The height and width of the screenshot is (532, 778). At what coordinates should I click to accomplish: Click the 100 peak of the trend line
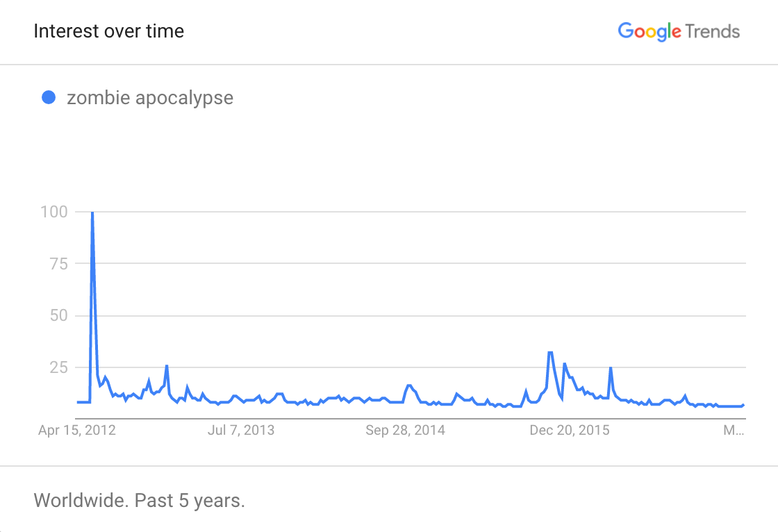click(x=92, y=213)
